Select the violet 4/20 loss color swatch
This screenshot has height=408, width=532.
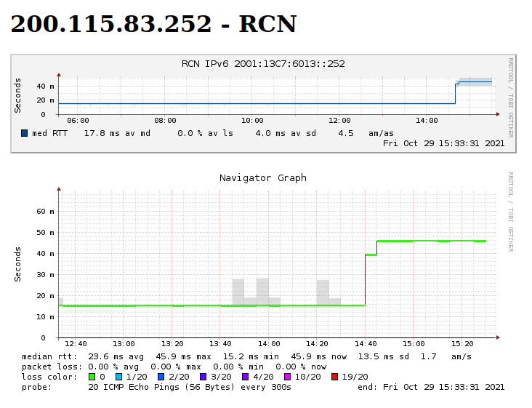(x=245, y=377)
